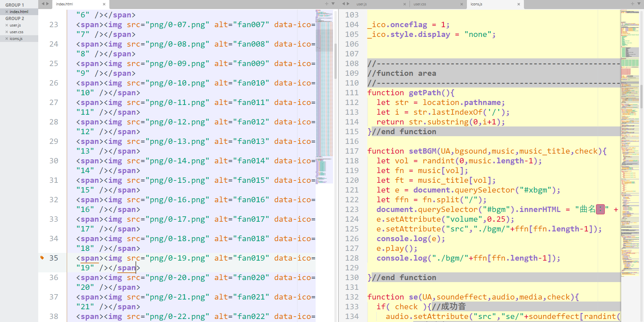The height and width of the screenshot is (322, 644).
Task: Add a new tab in the left pane
Action: point(326,4)
